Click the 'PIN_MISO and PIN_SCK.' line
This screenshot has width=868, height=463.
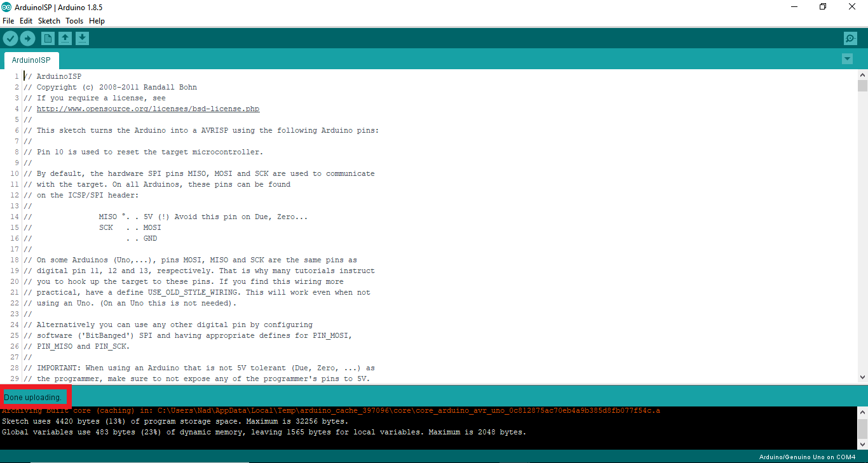coord(76,346)
